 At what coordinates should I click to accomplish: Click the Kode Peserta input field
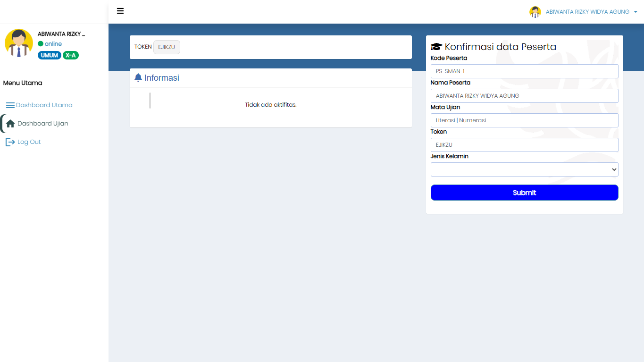coord(524,71)
